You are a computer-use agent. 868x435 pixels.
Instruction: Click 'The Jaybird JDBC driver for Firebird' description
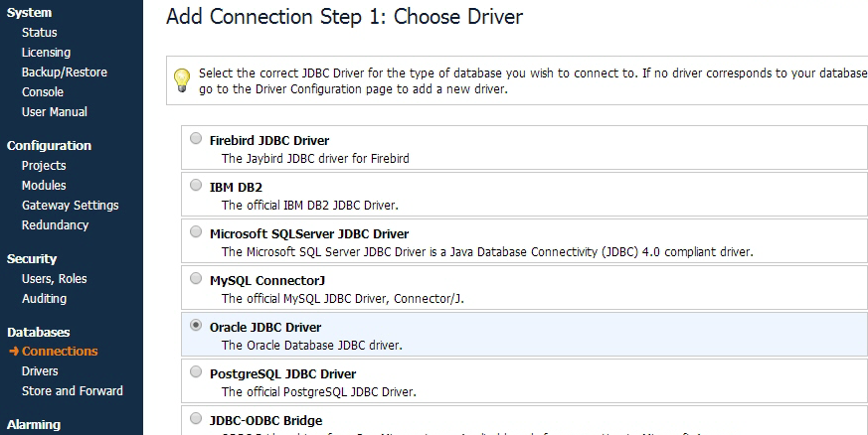coord(315,159)
